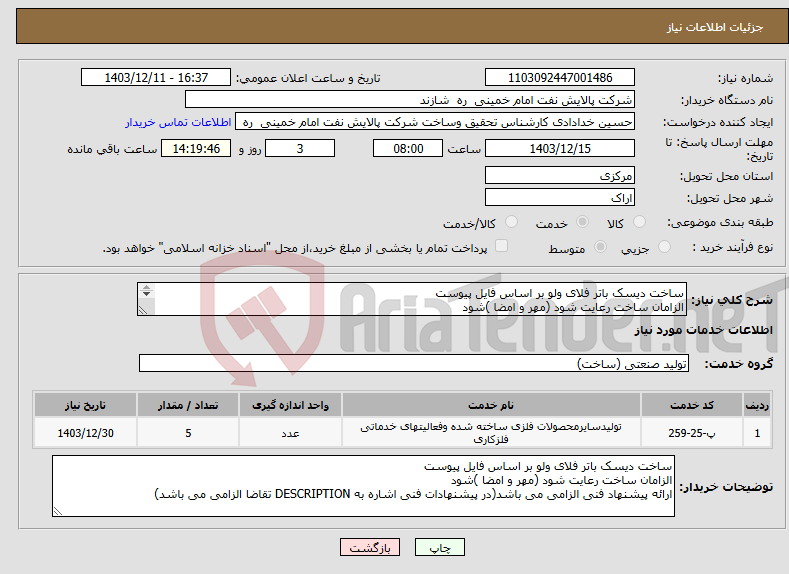
Task: Click the up arrow in description scrollbar
Action: pos(146,287)
